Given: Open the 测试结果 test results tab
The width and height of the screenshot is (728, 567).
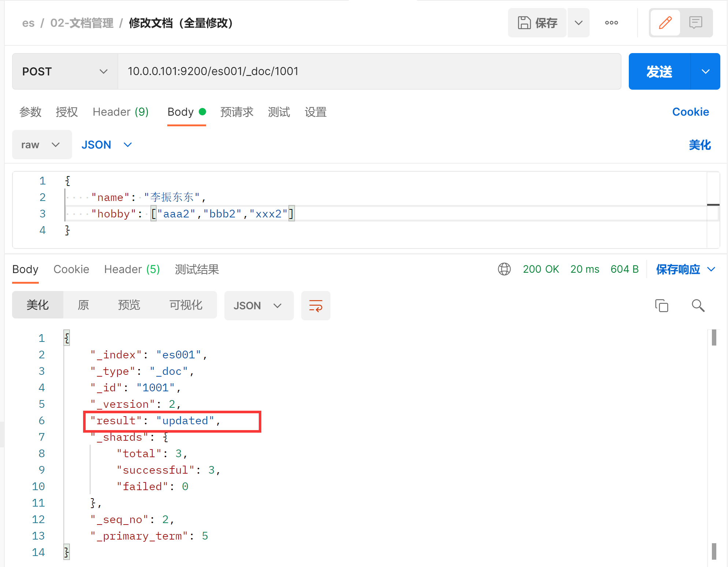Looking at the screenshot, I should pos(197,269).
